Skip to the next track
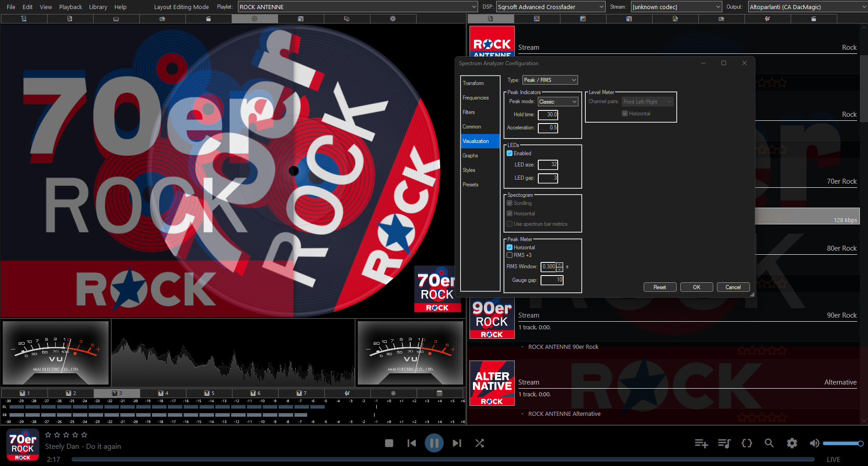The image size is (868, 466). pyautogui.click(x=457, y=443)
